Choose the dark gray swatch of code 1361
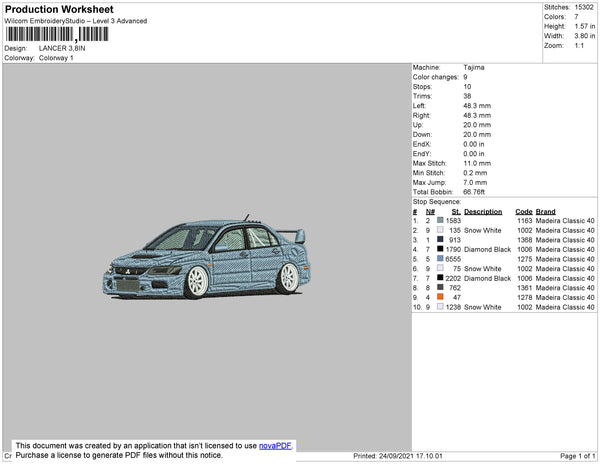The image size is (600, 464). click(440, 287)
